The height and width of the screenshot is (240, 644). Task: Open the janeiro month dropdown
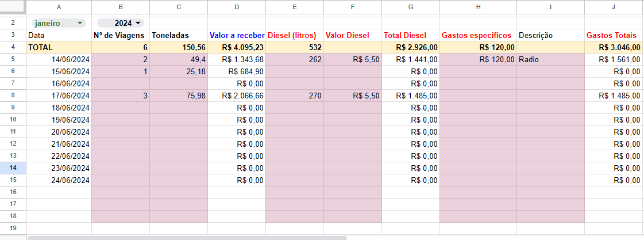click(59, 23)
